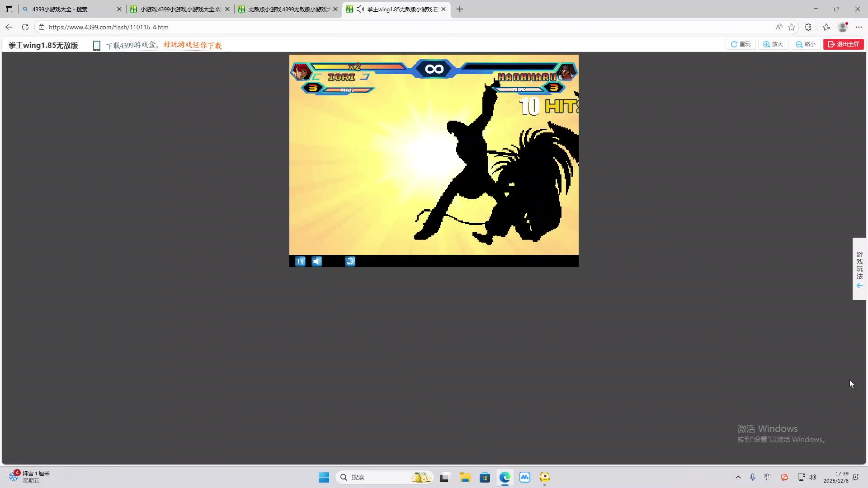Open browser extensions icon
This screenshot has height=488, width=868.
808,27
